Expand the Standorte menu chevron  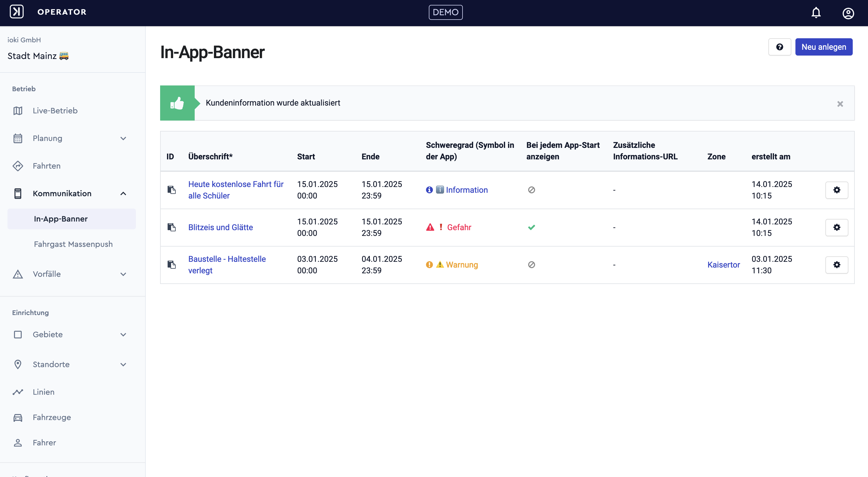(123, 365)
